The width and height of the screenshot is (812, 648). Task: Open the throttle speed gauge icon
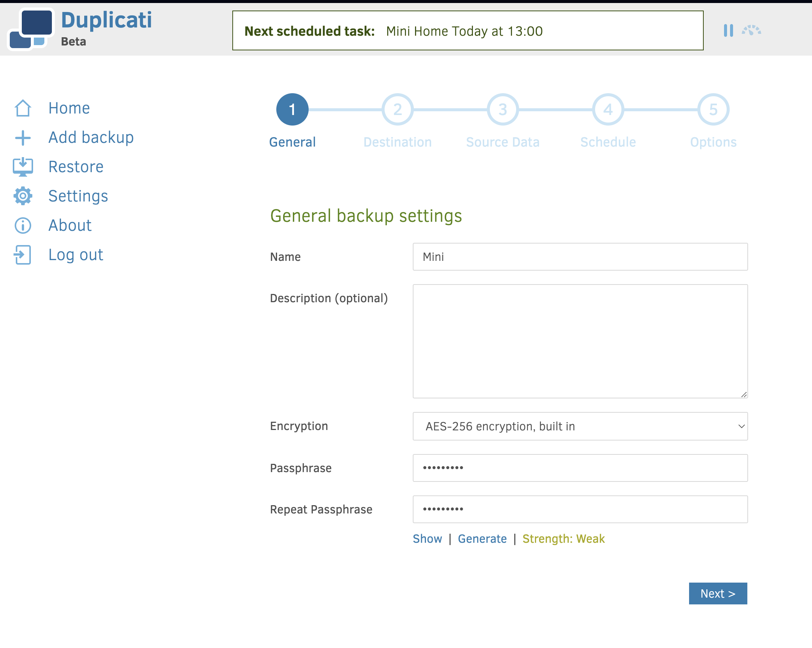pyautogui.click(x=751, y=30)
